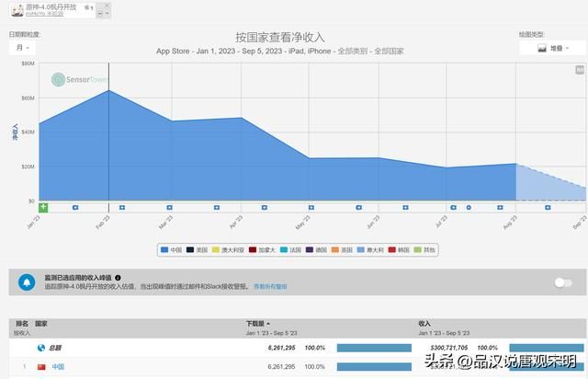Viewport: 588px width, 379px height.
Task: Enable the revenue peak alert switch
Action: tap(563, 282)
